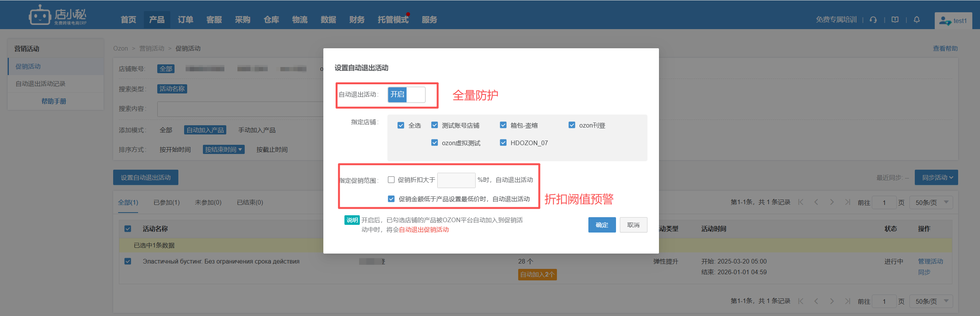Open the 50条/页 page size dropdown at top
Viewport: 980px width, 316px height.
tap(931, 202)
